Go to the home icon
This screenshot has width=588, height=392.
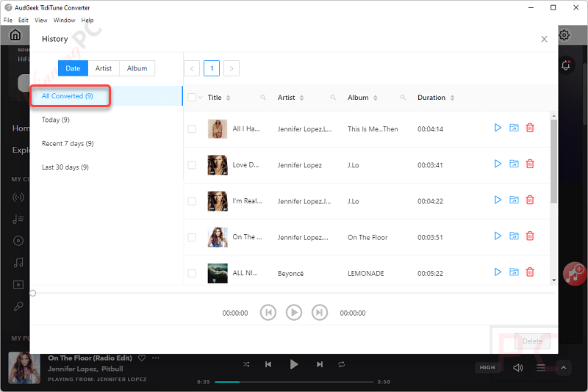pos(15,35)
